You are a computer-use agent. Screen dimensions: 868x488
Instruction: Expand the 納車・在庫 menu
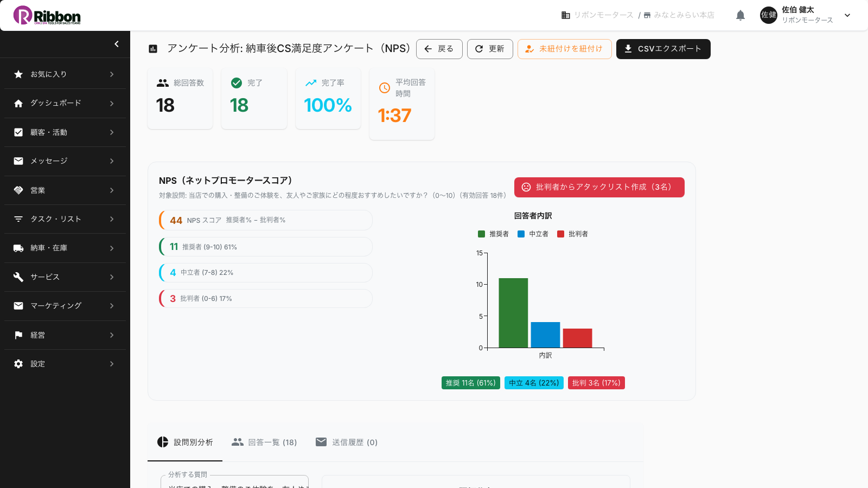112,248
